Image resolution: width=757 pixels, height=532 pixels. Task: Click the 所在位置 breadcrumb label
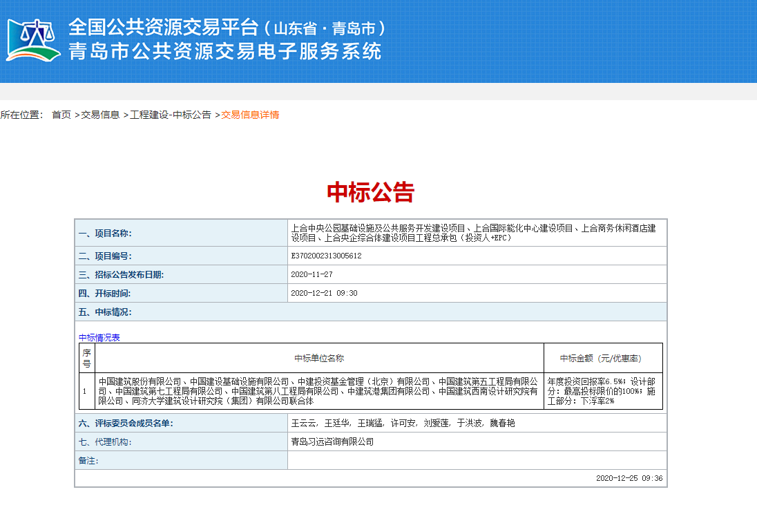coord(21,115)
